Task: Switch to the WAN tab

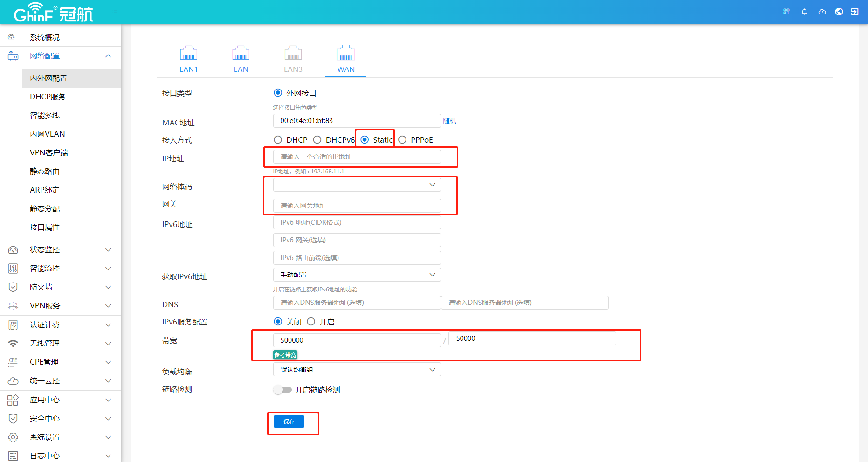Action: click(346, 59)
